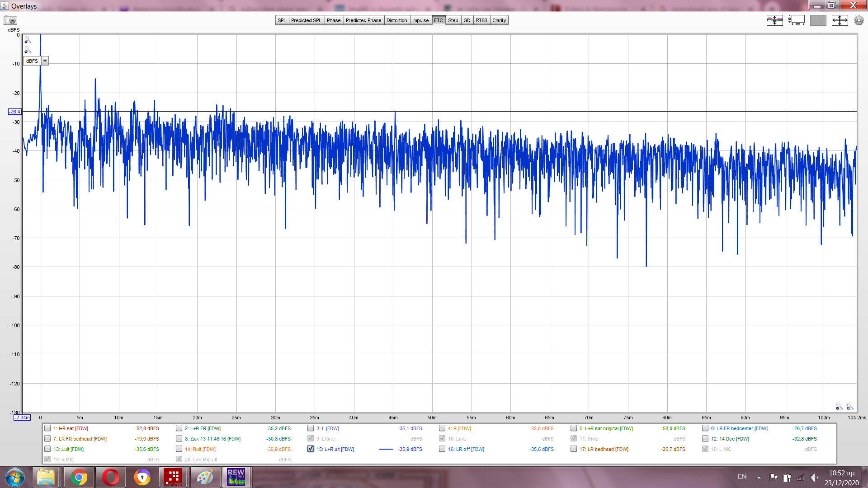Zoom in vertical axis magnifier plus

[28, 40]
